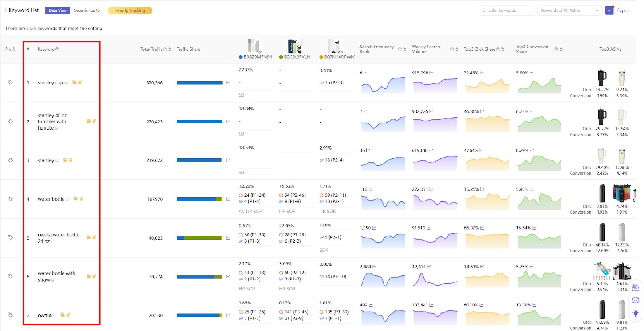Click the 'water bottle with straw' keyword
This screenshot has height=331, width=644.
click(56, 277)
